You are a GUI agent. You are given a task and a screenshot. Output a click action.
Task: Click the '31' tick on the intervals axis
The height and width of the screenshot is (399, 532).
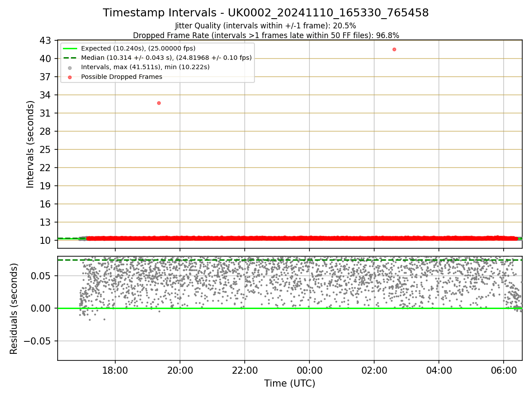(x=46, y=113)
